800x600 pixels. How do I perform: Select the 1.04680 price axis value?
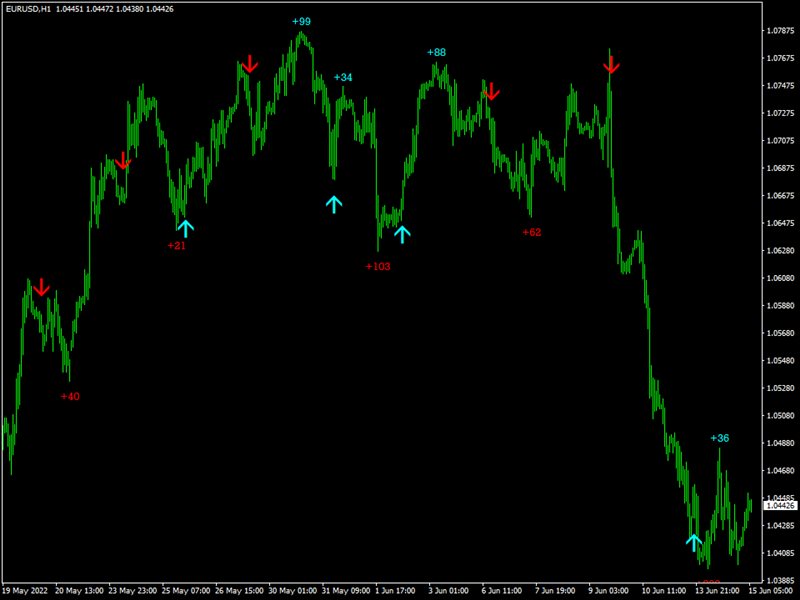[x=781, y=470]
